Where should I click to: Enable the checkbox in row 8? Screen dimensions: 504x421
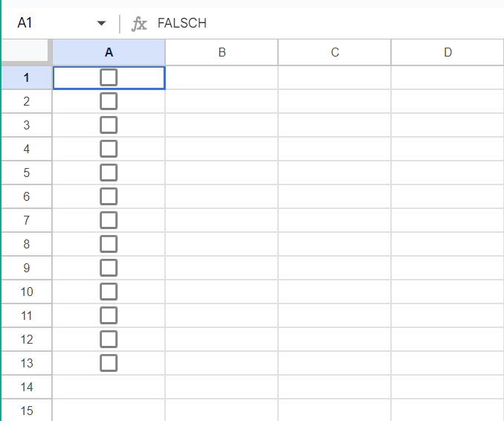pos(109,244)
